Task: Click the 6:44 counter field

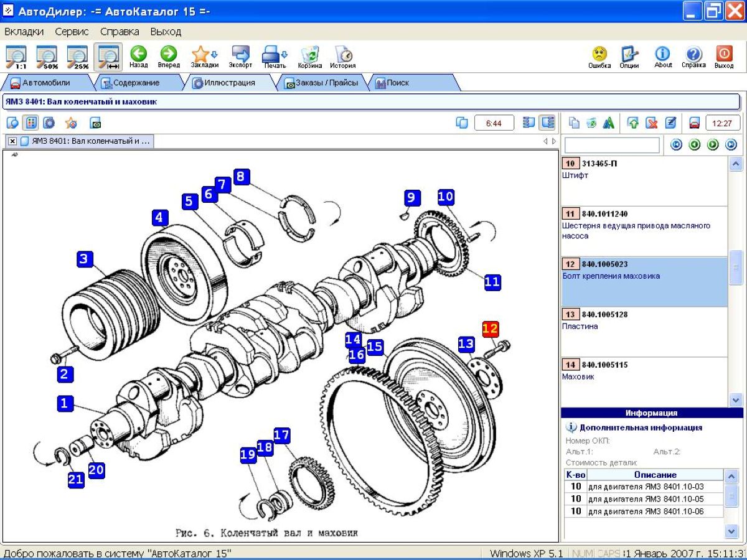Action: [494, 123]
